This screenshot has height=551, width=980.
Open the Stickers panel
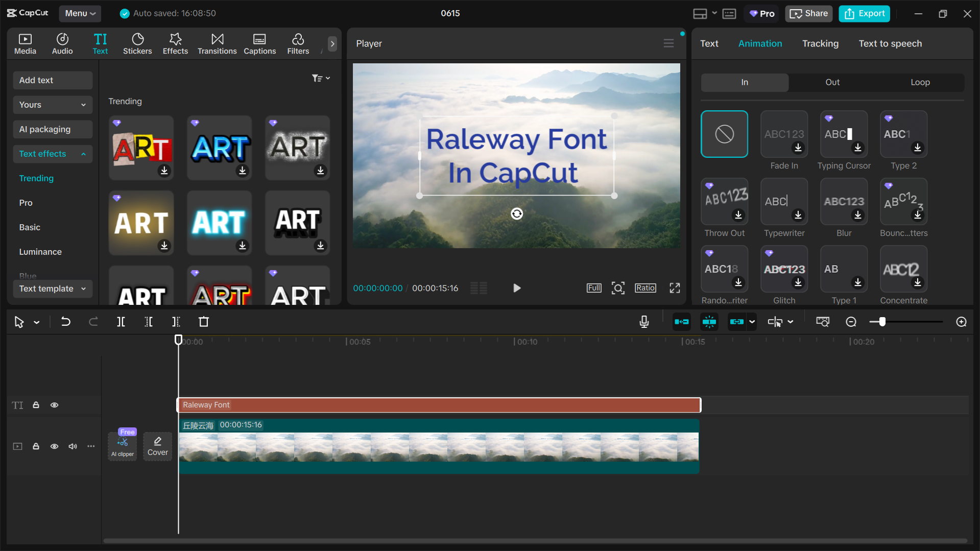click(x=137, y=43)
